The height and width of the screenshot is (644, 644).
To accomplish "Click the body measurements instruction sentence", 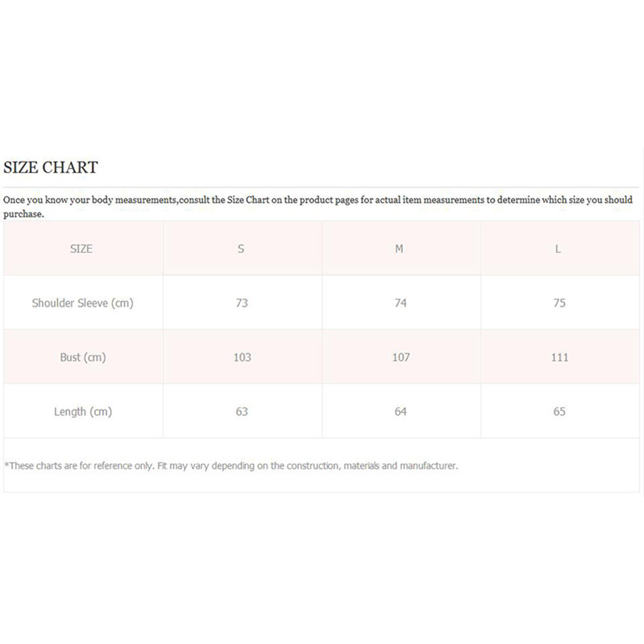I will pyautogui.click(x=318, y=200).
